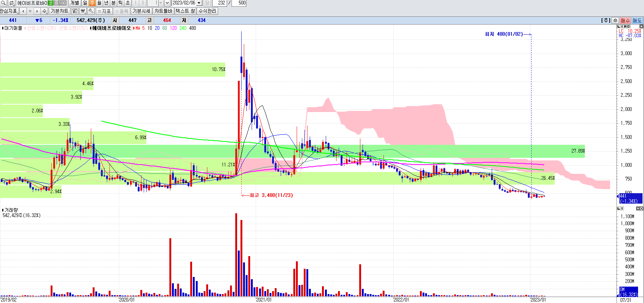The image size is (644, 303).
Task: Click the 거래량 volume pane label
Action: pos(10,210)
